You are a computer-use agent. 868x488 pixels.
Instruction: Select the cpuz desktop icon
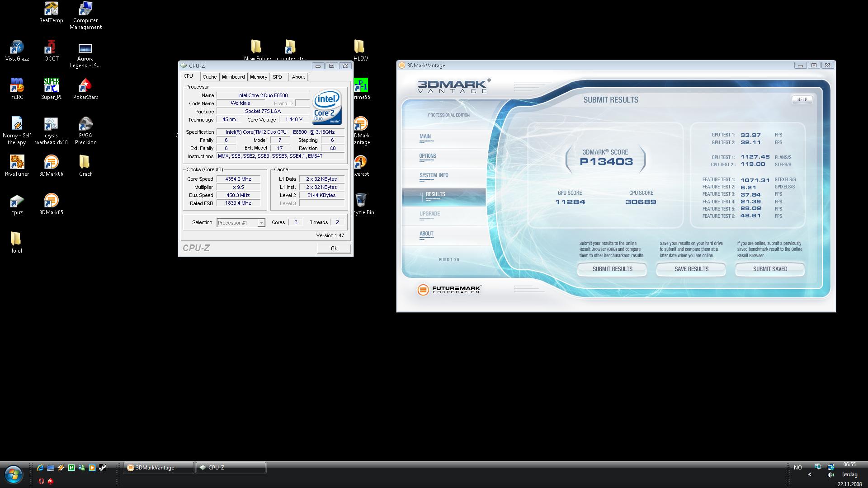click(17, 204)
